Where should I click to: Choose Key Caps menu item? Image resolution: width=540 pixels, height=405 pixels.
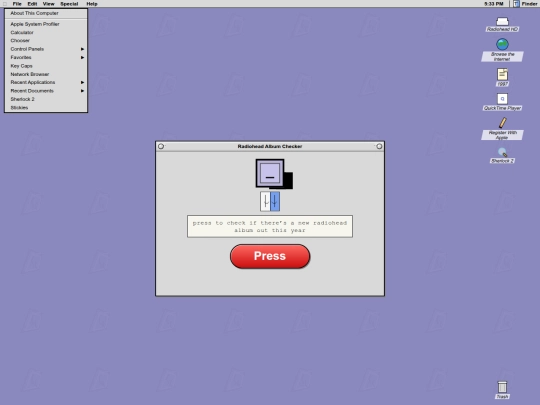[x=46, y=66]
